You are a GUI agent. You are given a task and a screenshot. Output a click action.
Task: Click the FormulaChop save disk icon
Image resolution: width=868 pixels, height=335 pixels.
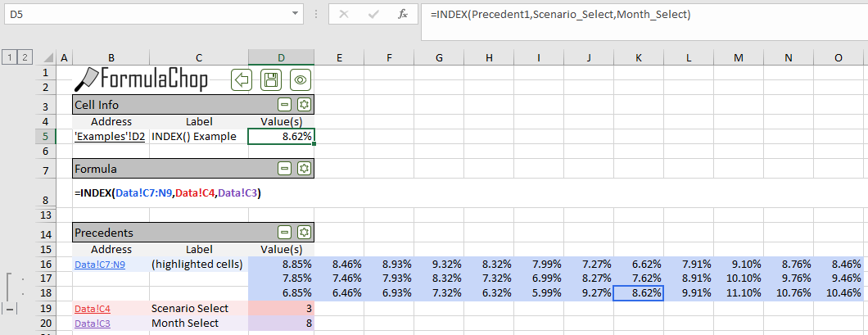271,79
